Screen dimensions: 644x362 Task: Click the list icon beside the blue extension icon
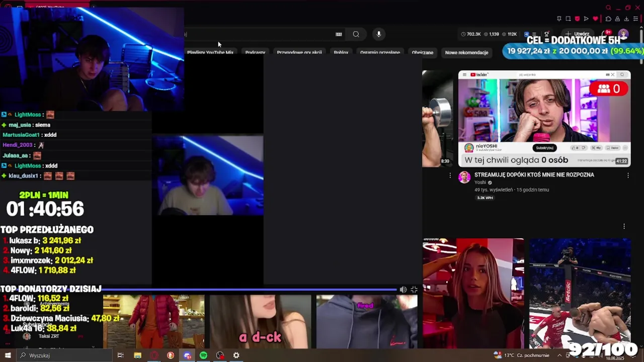coord(534,34)
